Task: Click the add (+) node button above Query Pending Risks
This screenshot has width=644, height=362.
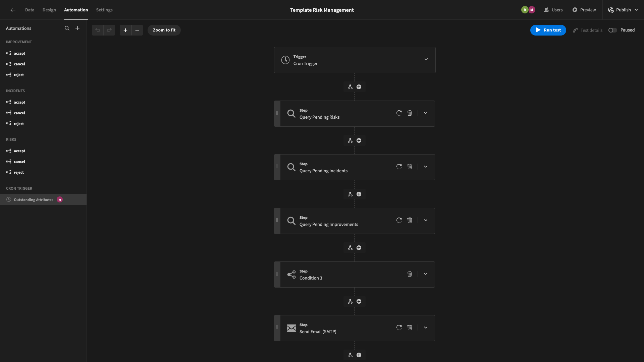Action: pos(359,87)
